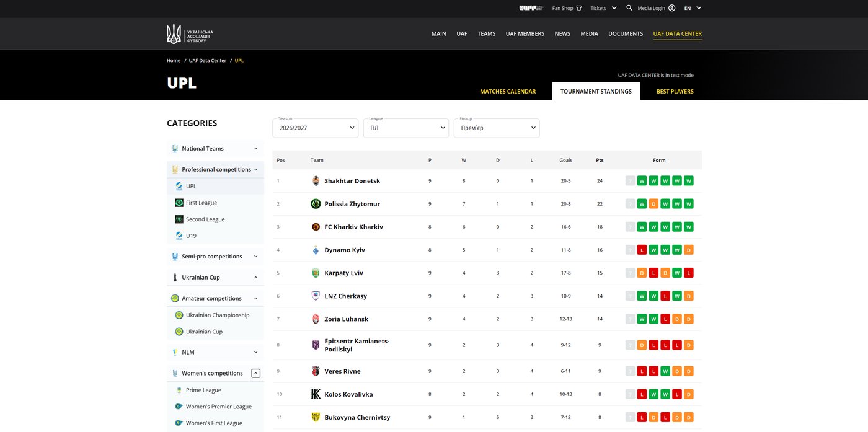Open the MAIN navigation menu item

pos(439,33)
